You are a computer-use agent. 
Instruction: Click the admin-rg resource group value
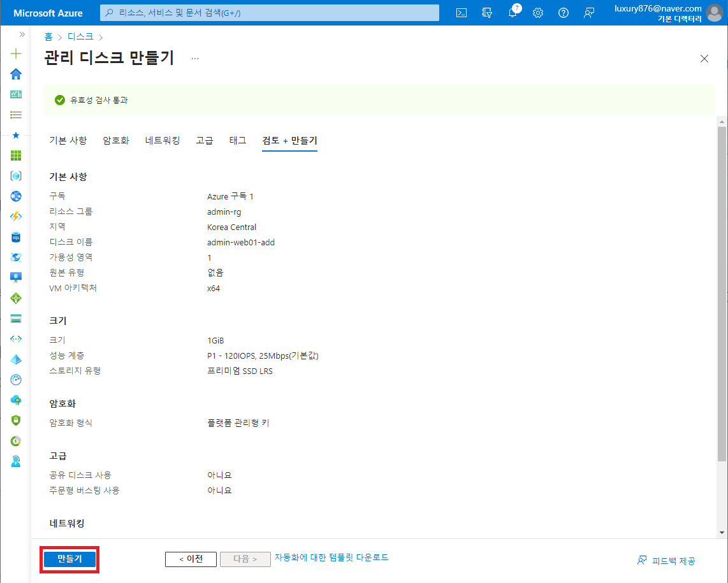coord(224,212)
